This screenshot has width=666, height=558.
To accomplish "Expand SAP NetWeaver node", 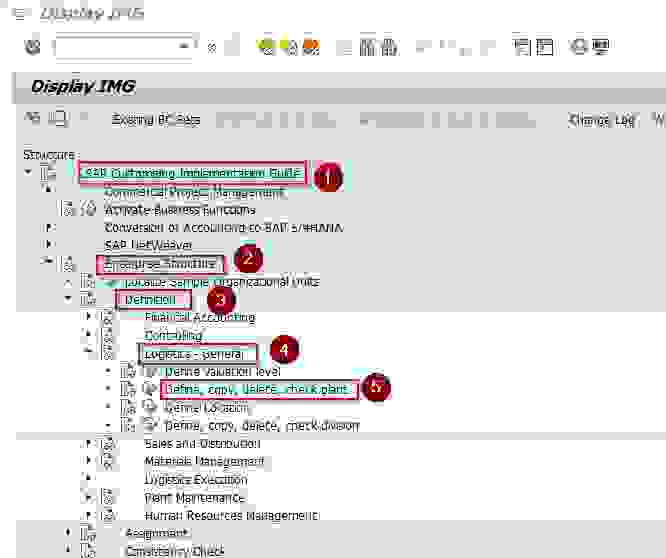I will tap(48, 244).
